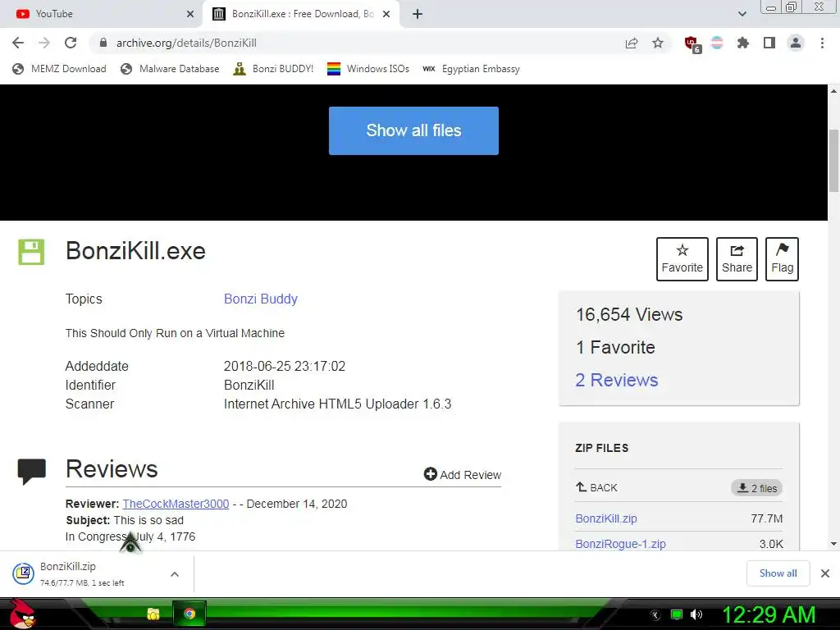
Task: Click the tray back arrow icon
Action: coord(655,615)
